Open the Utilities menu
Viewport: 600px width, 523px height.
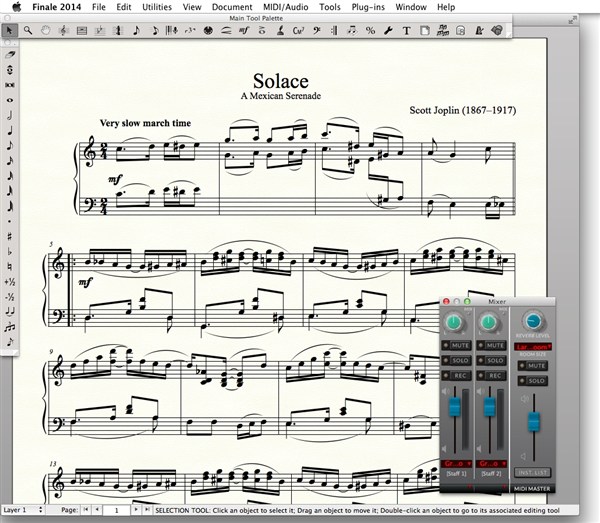(x=157, y=7)
